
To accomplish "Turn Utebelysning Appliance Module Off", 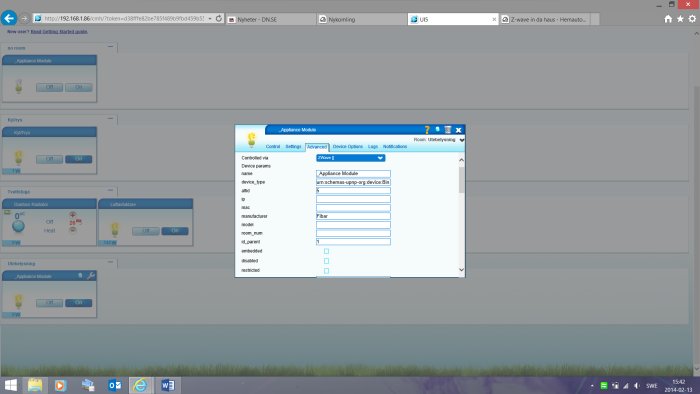I will point(49,303).
